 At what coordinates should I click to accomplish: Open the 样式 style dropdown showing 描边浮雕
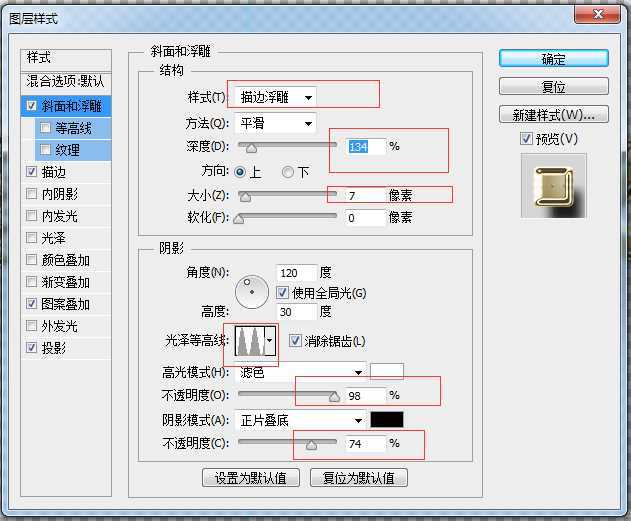point(277,97)
